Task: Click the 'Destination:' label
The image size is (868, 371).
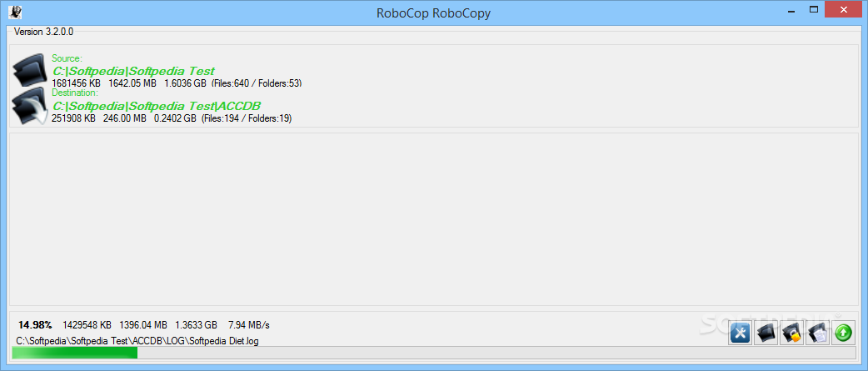Action: click(x=75, y=93)
